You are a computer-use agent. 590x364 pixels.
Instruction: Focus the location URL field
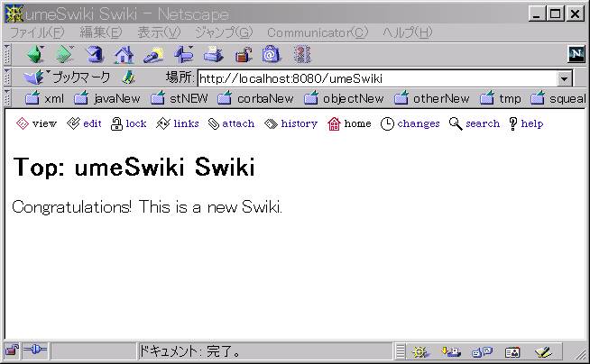(x=377, y=78)
